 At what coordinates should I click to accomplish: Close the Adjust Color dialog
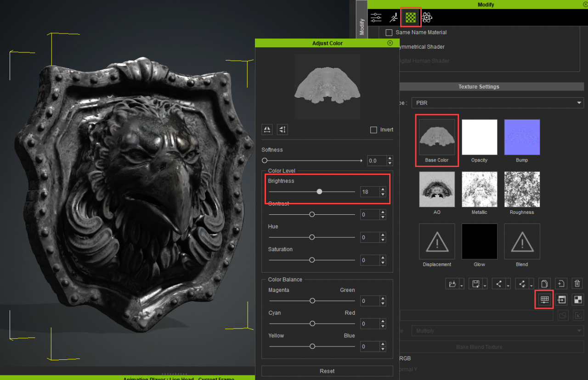coord(390,43)
